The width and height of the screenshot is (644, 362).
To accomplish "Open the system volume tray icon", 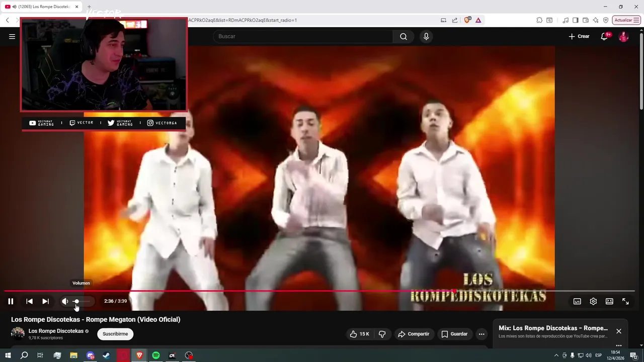I will pos(589,355).
